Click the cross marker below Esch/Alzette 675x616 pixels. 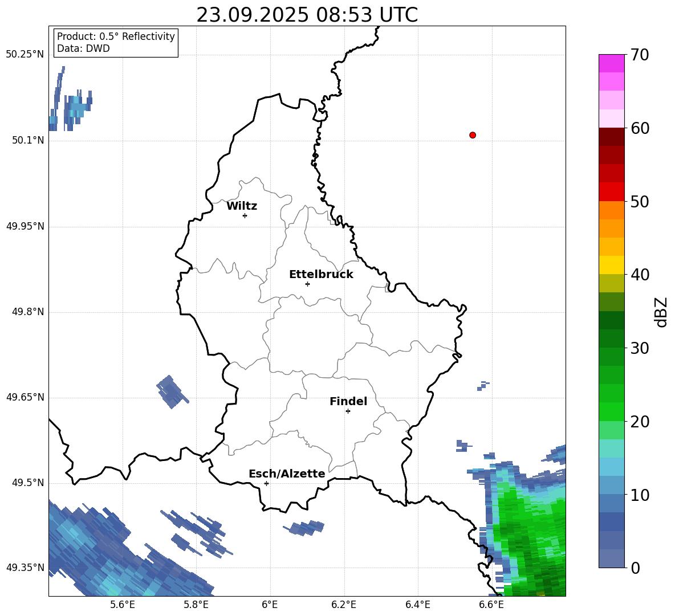pos(266,483)
